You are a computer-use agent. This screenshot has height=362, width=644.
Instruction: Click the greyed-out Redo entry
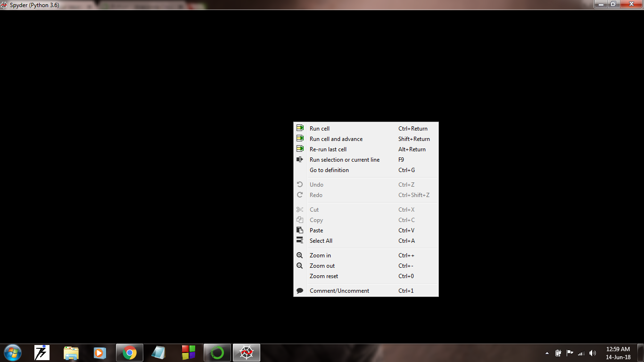(x=366, y=195)
